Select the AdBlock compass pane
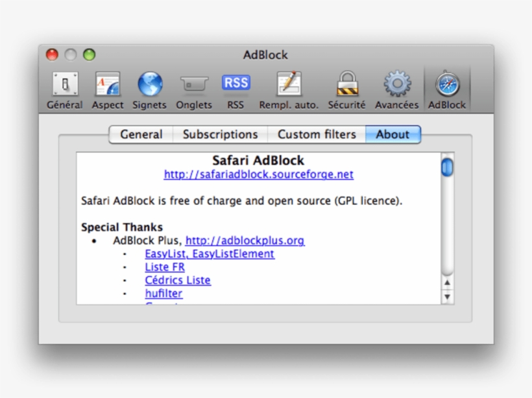The width and height of the screenshot is (532, 398). pyautogui.click(x=447, y=90)
